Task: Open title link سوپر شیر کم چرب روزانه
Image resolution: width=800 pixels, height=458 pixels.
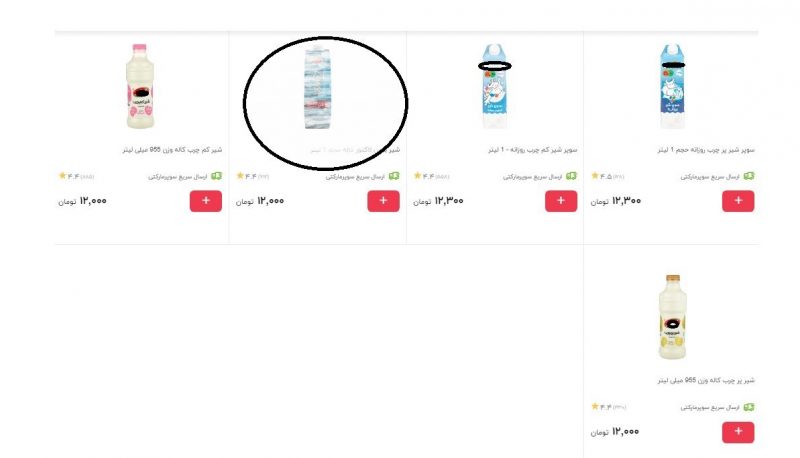Action: (x=533, y=149)
